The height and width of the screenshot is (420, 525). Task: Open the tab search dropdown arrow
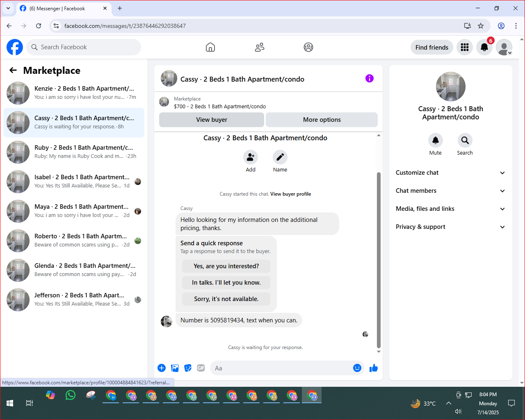pos(8,8)
